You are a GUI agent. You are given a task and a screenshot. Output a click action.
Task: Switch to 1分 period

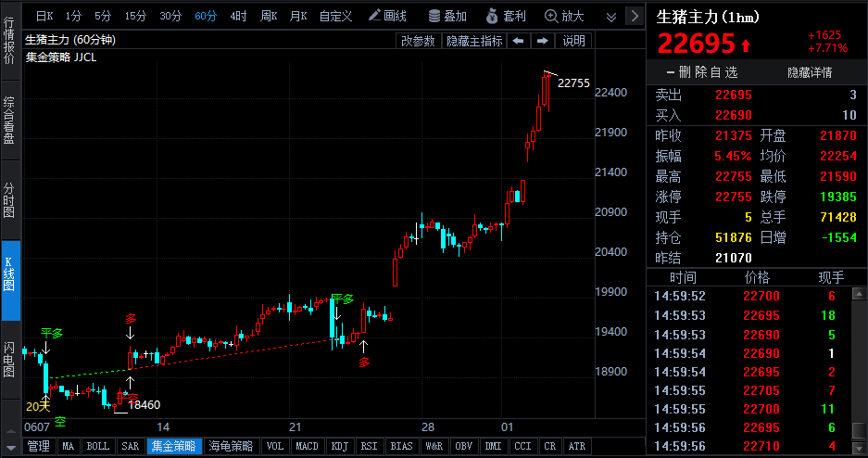pos(73,16)
